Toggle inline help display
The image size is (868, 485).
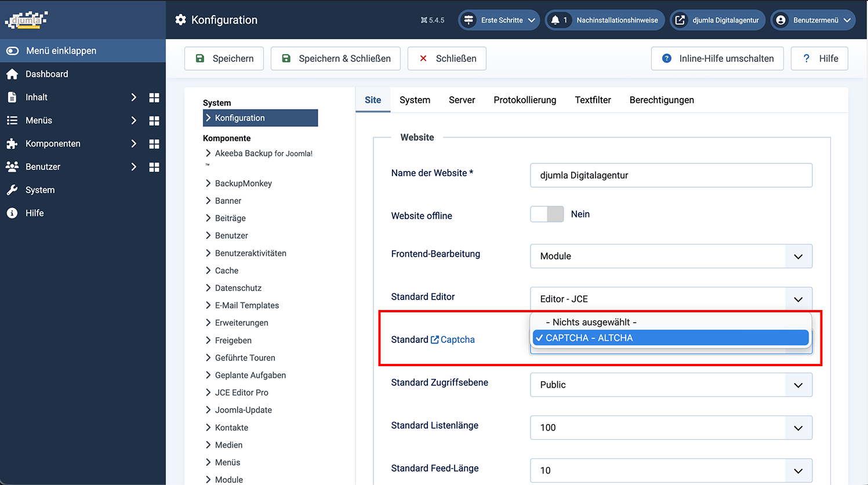[717, 59]
